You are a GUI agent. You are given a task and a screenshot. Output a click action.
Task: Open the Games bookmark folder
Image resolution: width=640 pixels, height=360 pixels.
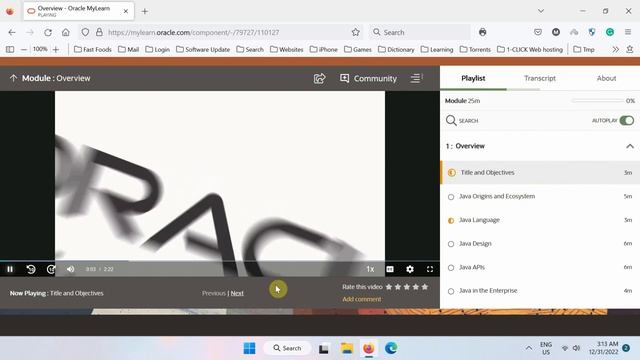point(358,49)
